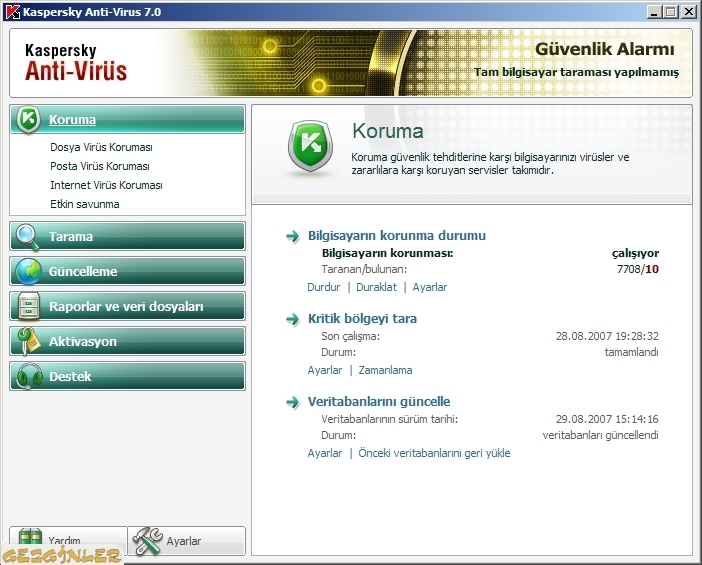Minimize the Kaspersky window

tap(654, 12)
